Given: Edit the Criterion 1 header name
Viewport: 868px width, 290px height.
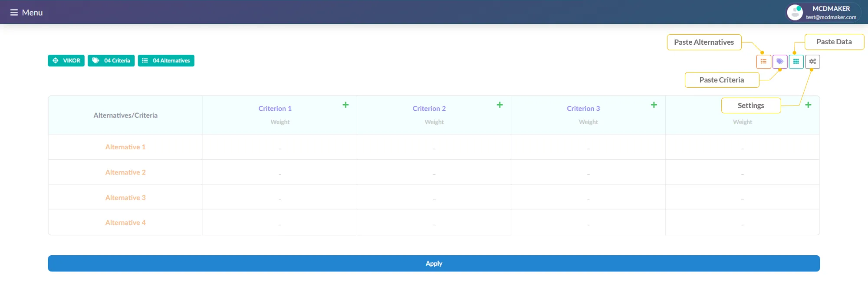Looking at the screenshot, I should [x=275, y=109].
